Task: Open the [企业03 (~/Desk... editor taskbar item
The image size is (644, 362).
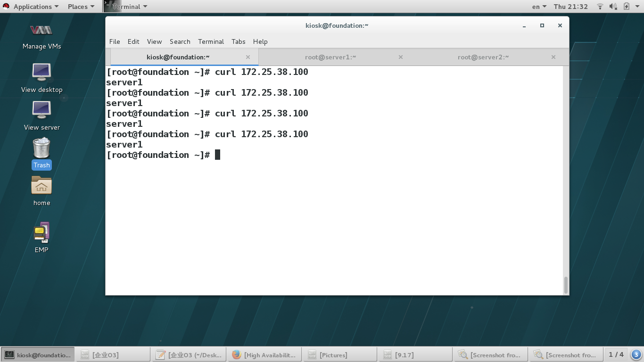Action: (189, 355)
